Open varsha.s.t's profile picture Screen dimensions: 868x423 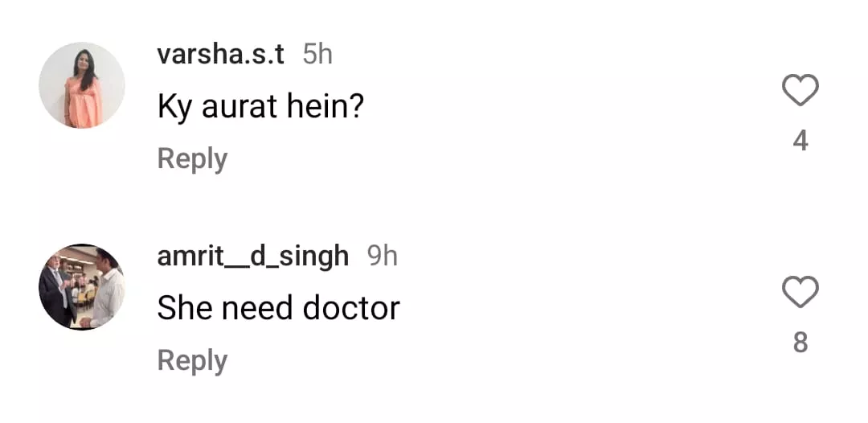point(82,85)
